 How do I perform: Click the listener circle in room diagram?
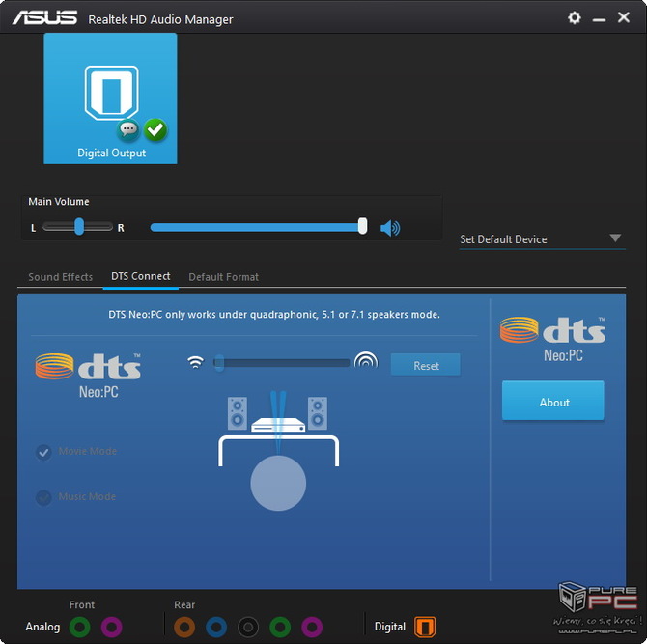click(x=278, y=483)
